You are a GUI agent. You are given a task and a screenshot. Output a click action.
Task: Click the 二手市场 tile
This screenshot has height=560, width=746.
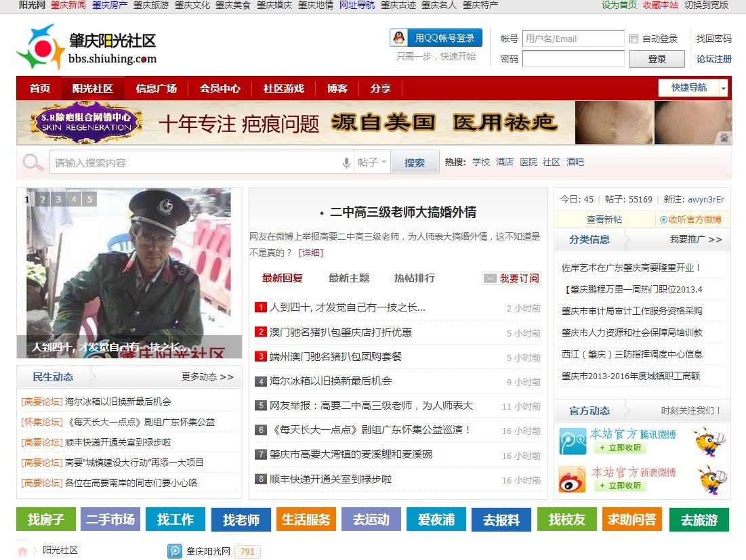[x=110, y=519]
